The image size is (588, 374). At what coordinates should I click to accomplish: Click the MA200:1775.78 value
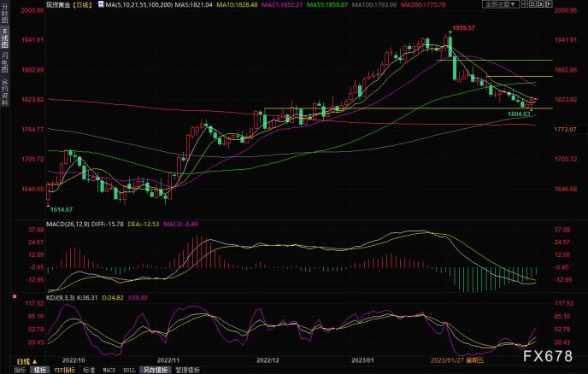point(423,5)
